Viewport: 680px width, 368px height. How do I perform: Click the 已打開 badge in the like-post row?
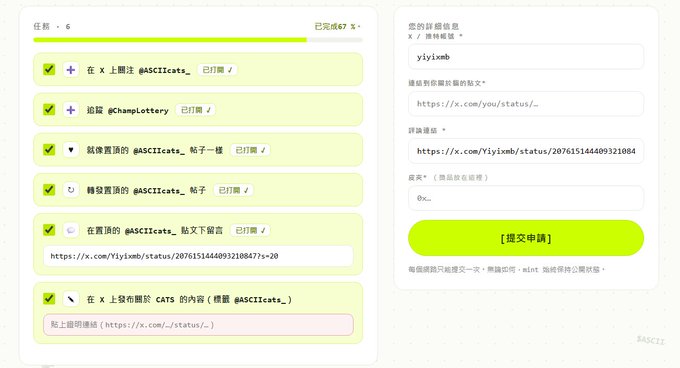coord(250,150)
